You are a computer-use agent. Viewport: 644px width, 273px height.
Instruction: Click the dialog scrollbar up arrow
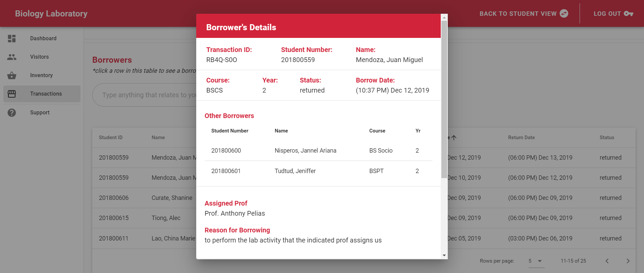(x=444, y=17)
